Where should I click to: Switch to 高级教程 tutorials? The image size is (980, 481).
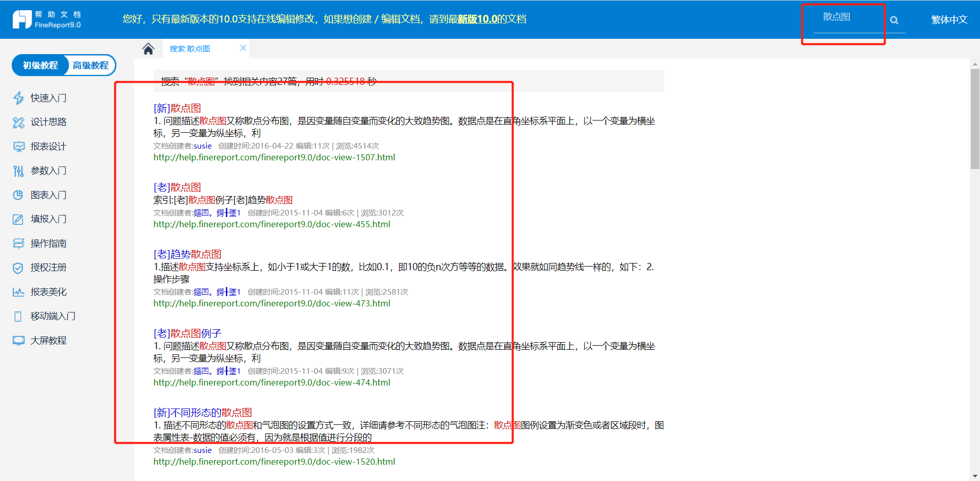pyautogui.click(x=91, y=65)
